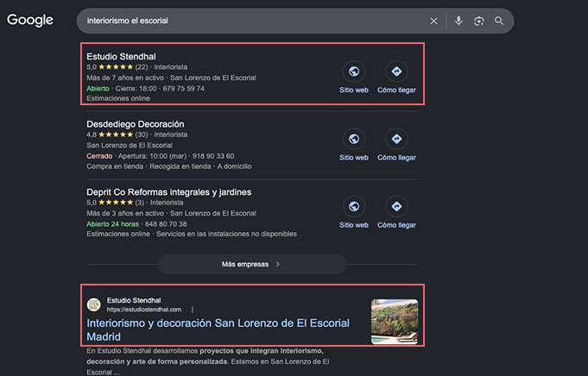Image resolution: width=588 pixels, height=376 pixels.
Task: Click Cómo llegar label for Desdediego Decoración
Action: point(396,158)
